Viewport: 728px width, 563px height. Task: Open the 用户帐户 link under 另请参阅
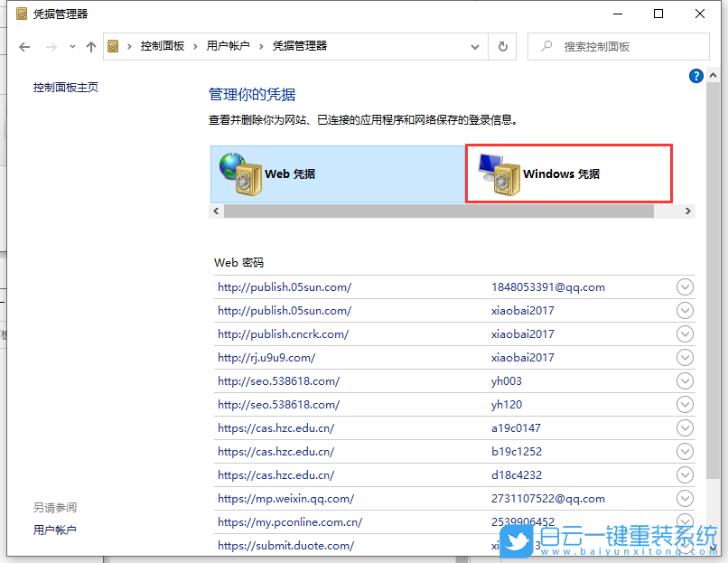[x=55, y=530]
